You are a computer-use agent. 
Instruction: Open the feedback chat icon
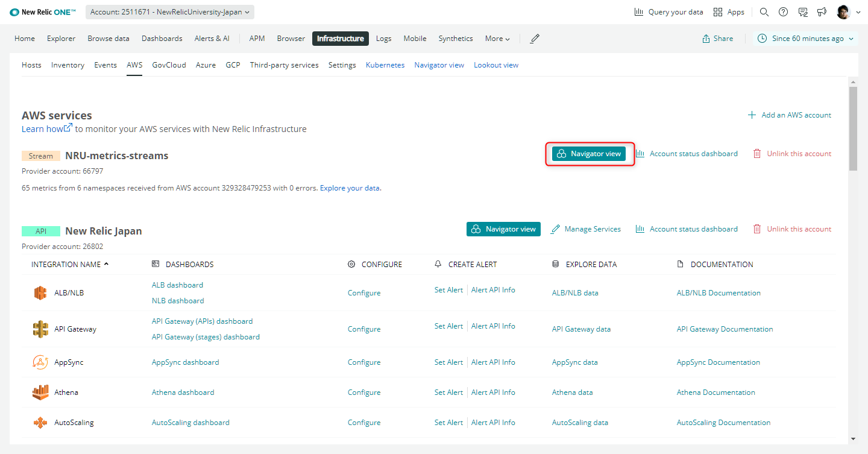[802, 12]
